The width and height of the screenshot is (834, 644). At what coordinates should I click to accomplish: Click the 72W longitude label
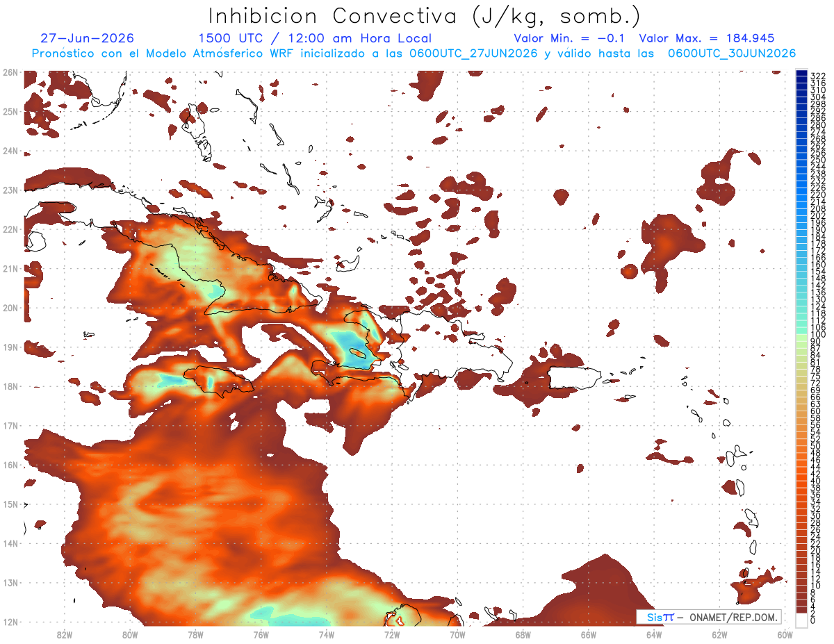(x=391, y=634)
